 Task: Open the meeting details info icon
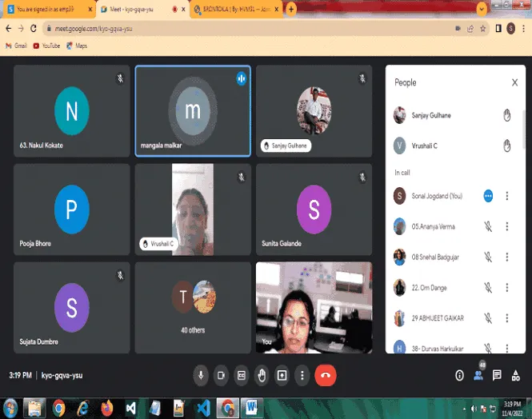point(459,375)
